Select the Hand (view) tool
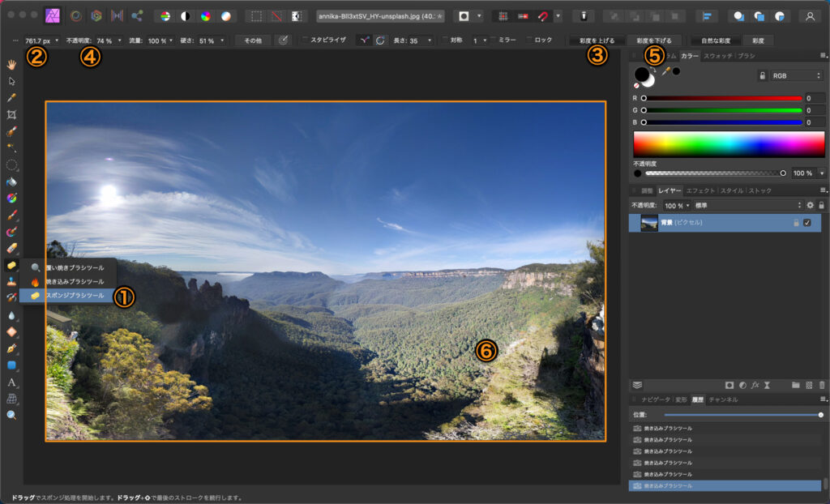This screenshot has height=504, width=830. 11,64
